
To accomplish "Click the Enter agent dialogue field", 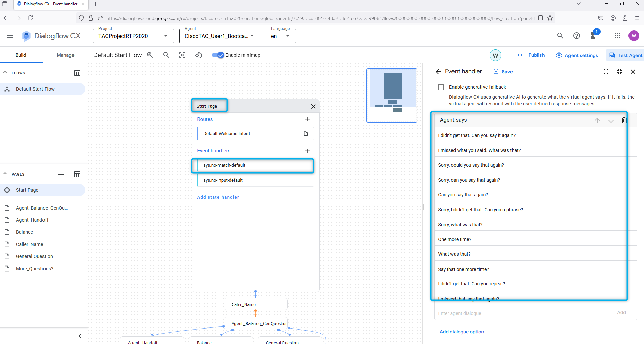I will click(x=525, y=313).
